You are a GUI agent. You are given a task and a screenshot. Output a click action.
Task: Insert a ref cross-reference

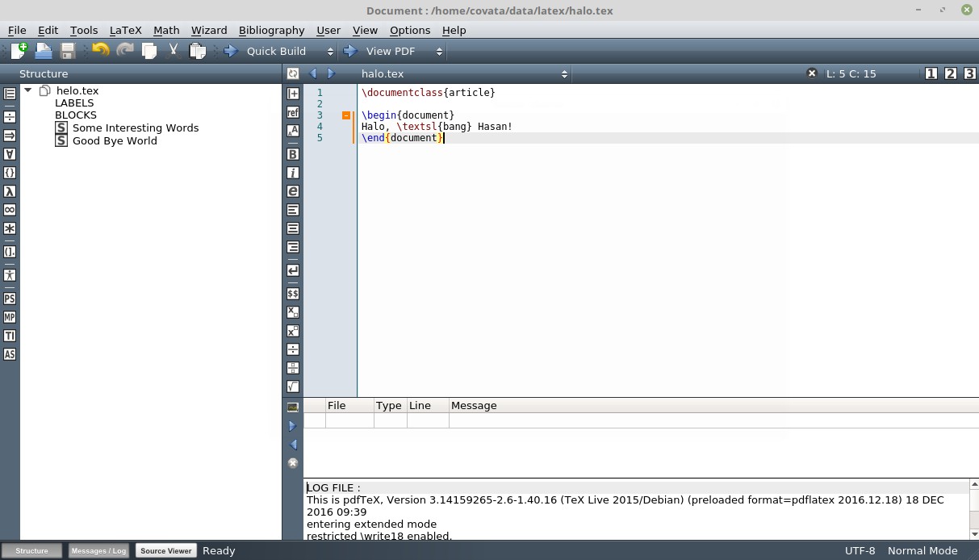293,112
